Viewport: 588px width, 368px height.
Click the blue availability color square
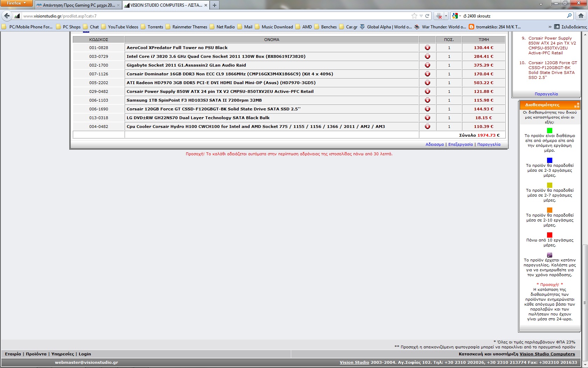pos(549,160)
